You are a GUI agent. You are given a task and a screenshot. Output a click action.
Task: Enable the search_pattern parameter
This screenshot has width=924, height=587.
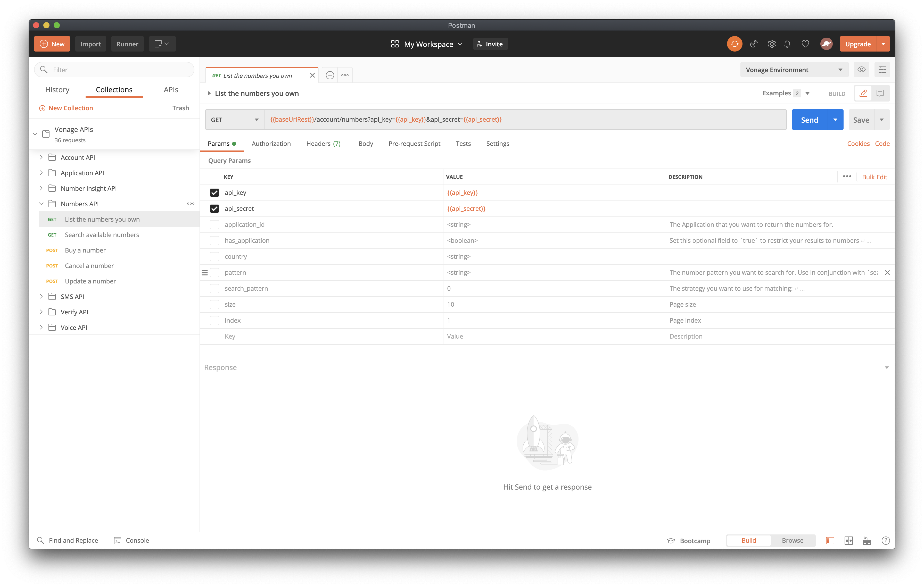[x=214, y=288]
